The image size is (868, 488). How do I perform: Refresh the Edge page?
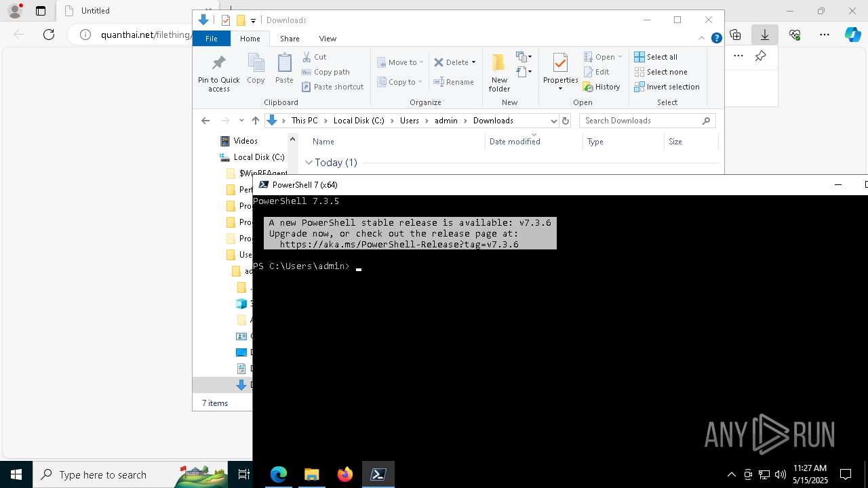pos(49,35)
